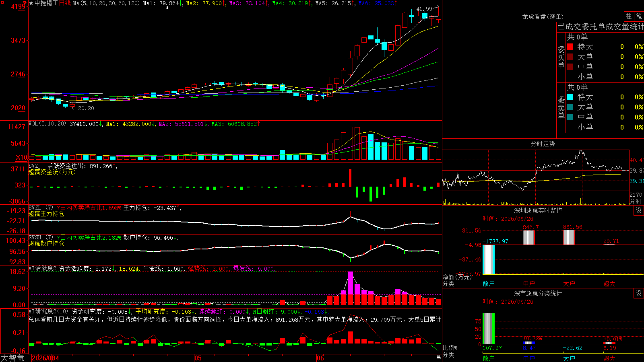This screenshot has height=362, width=644.
Task: Click the 20.20 low price label
Action: (x=86, y=108)
